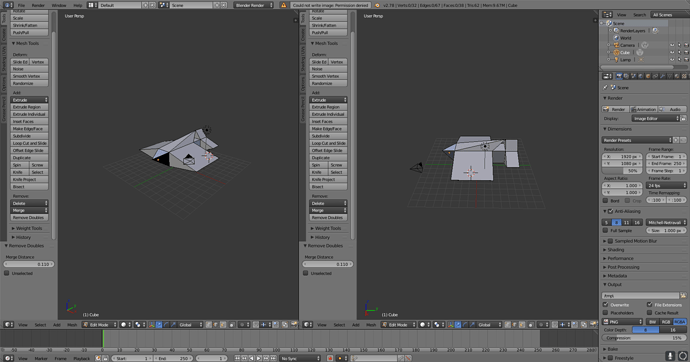Open the outliner Search menu
690x362 pixels.
639,15
